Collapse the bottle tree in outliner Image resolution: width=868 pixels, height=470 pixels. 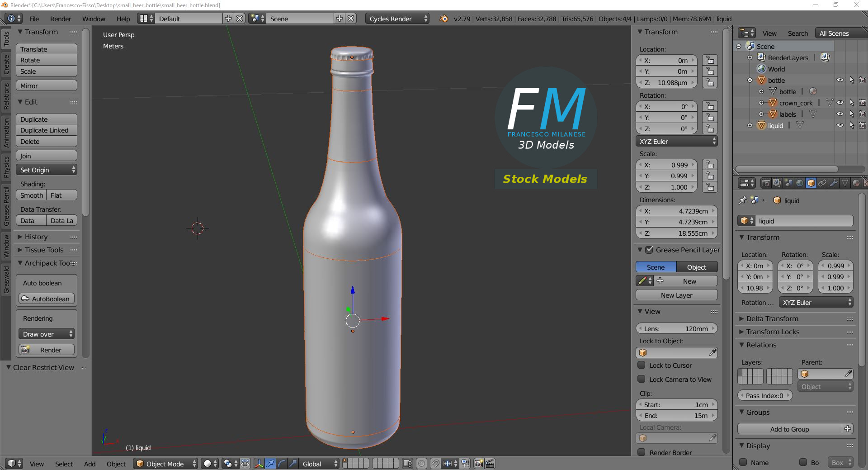(x=750, y=80)
